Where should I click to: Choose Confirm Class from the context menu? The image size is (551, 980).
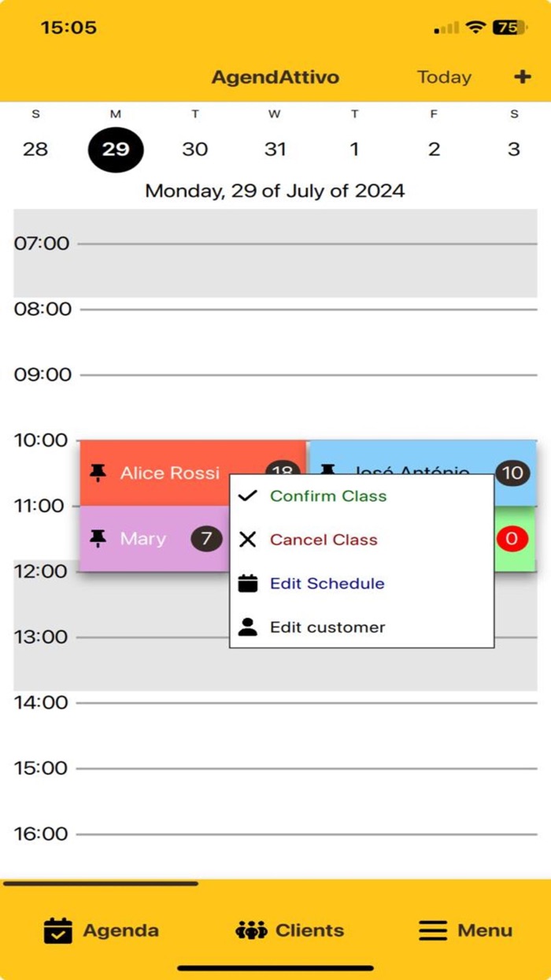click(328, 496)
